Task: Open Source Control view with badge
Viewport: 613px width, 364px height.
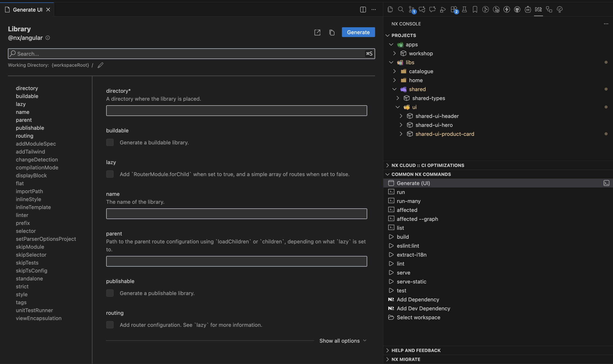Action: tap(411, 10)
